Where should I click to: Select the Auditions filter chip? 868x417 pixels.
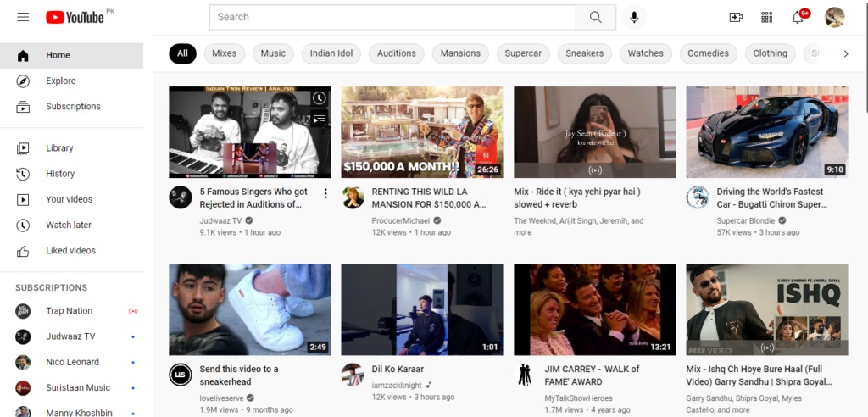397,53
